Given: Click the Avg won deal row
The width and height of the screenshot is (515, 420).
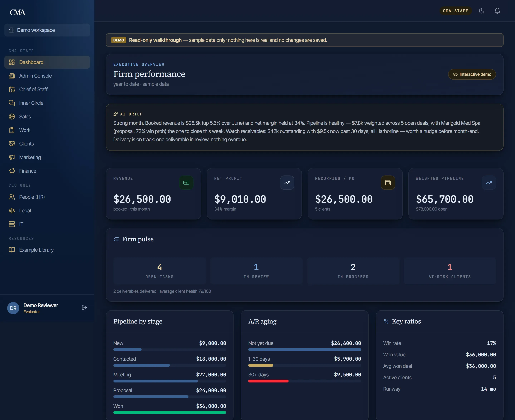Looking at the screenshot, I should point(440,366).
